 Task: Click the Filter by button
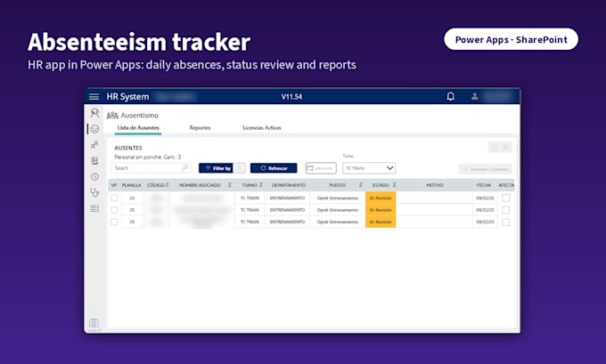216,168
